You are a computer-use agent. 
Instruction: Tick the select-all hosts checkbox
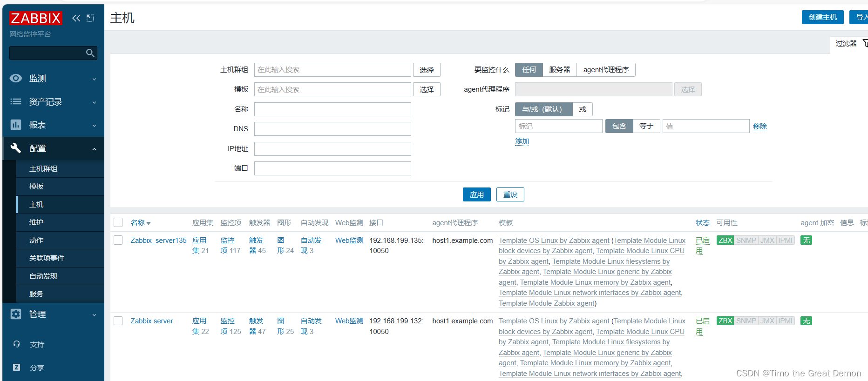pyautogui.click(x=118, y=223)
